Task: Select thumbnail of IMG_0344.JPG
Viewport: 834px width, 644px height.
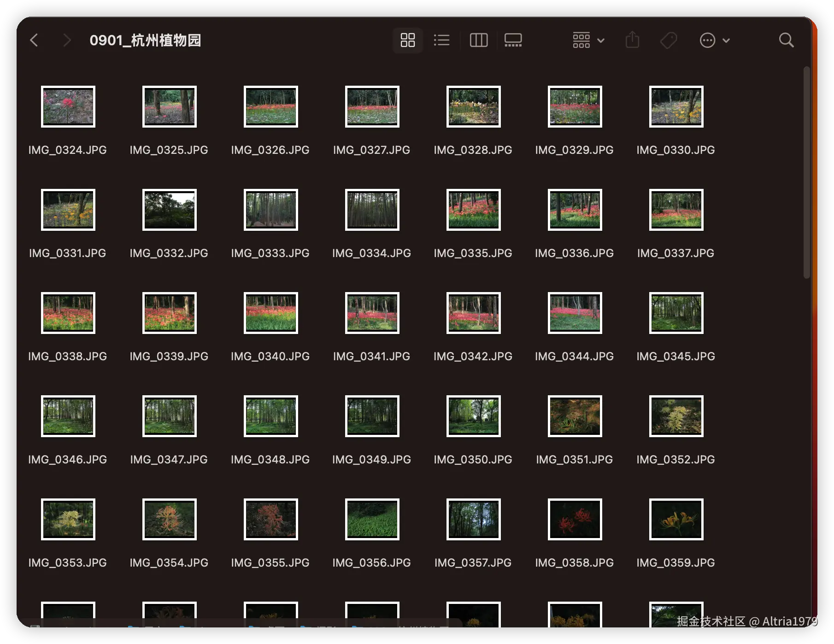Action: coord(575,313)
